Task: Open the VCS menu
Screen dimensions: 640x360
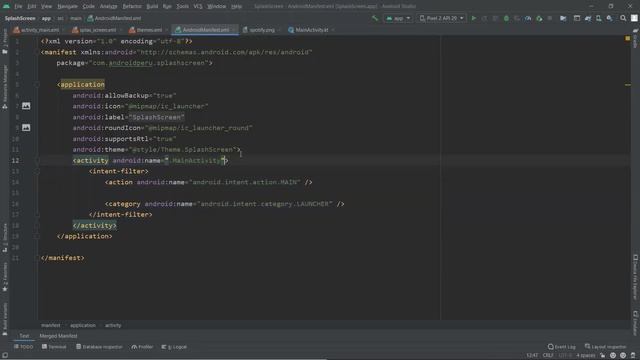Action: [x=198, y=6]
